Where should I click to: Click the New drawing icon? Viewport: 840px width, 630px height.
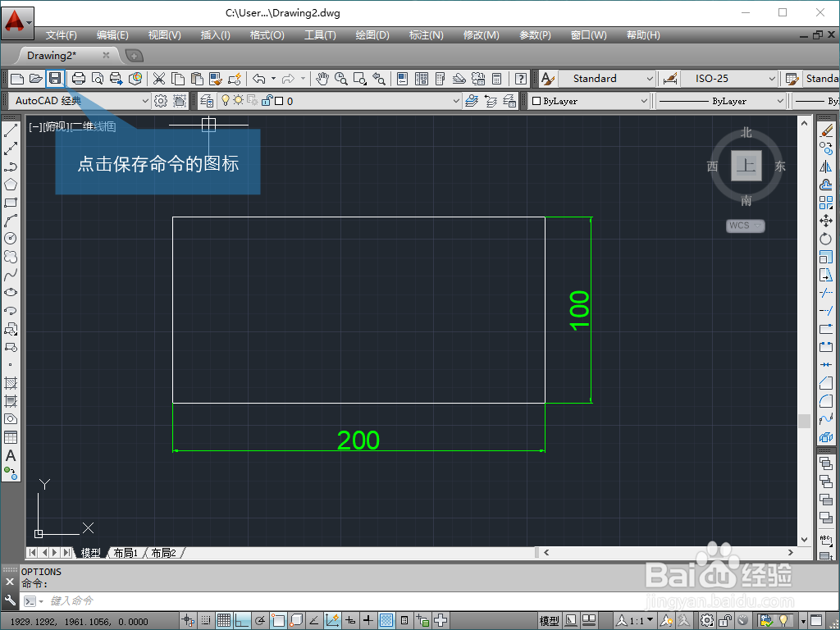(17, 79)
